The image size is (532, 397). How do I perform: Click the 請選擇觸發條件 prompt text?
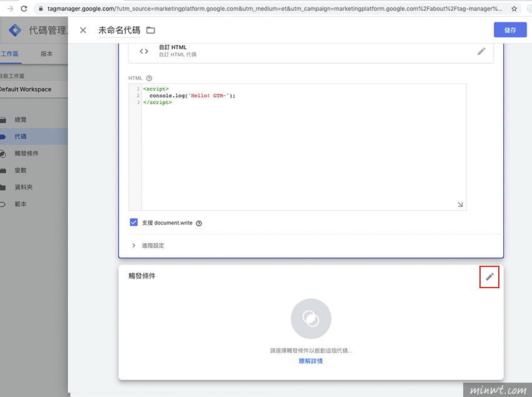click(311, 351)
